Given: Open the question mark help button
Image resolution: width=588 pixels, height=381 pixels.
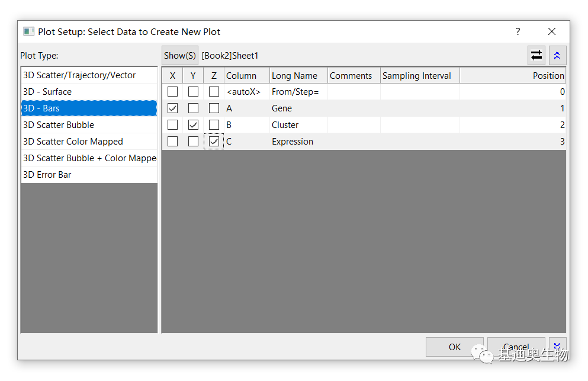Looking at the screenshot, I should [x=518, y=31].
